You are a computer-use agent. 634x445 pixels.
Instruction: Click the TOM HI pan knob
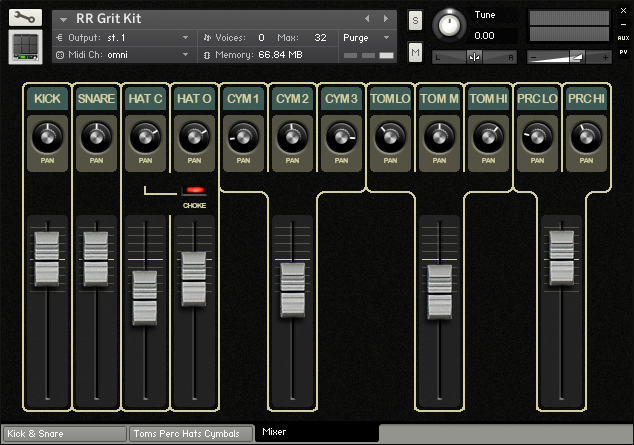tap(488, 138)
